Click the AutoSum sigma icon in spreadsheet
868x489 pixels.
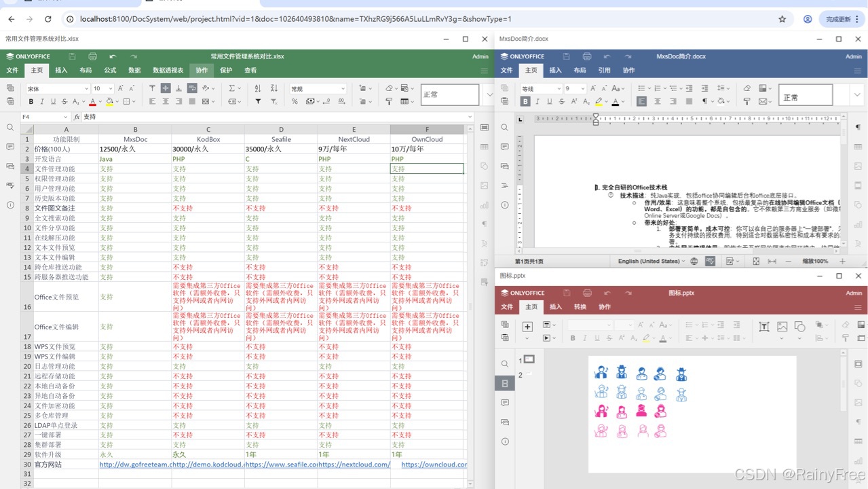tap(231, 88)
